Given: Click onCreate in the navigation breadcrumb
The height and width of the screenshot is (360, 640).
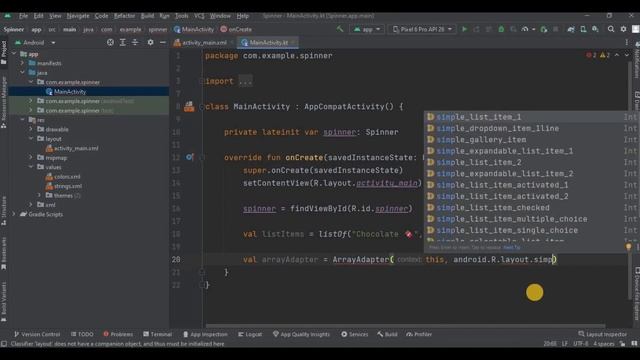Looking at the screenshot, I should click(236, 29).
